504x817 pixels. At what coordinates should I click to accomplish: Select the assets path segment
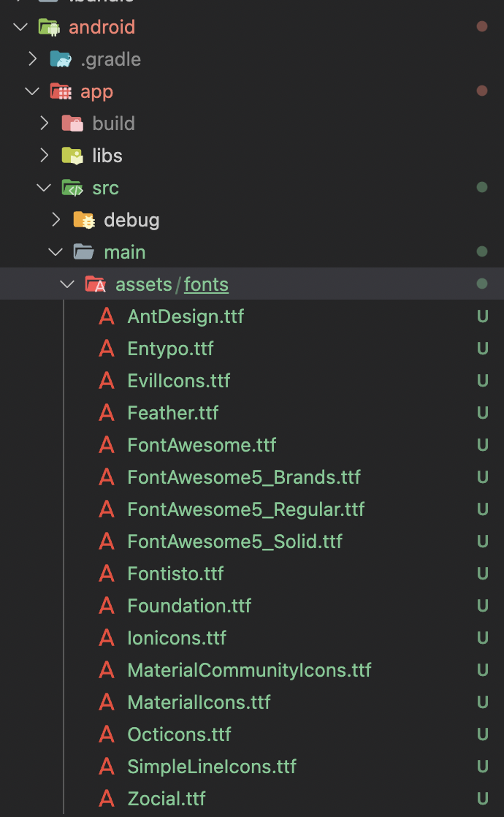[x=144, y=284]
